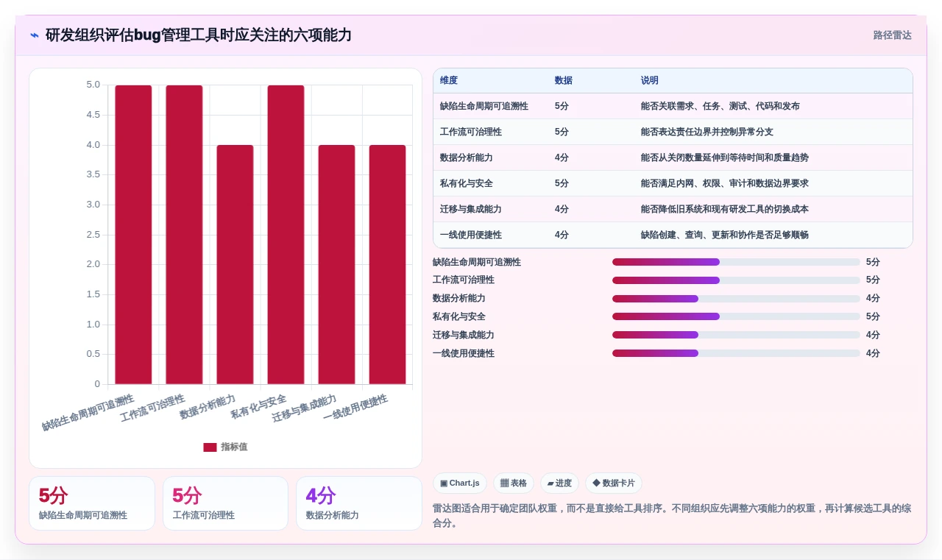Click the Chart.js chip
The width and height of the screenshot is (942, 560).
(460, 483)
